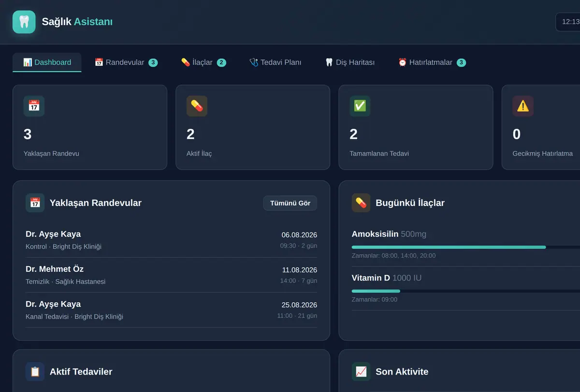Open the Diş Haritası tab
This screenshot has width=580, height=392.
click(x=350, y=62)
